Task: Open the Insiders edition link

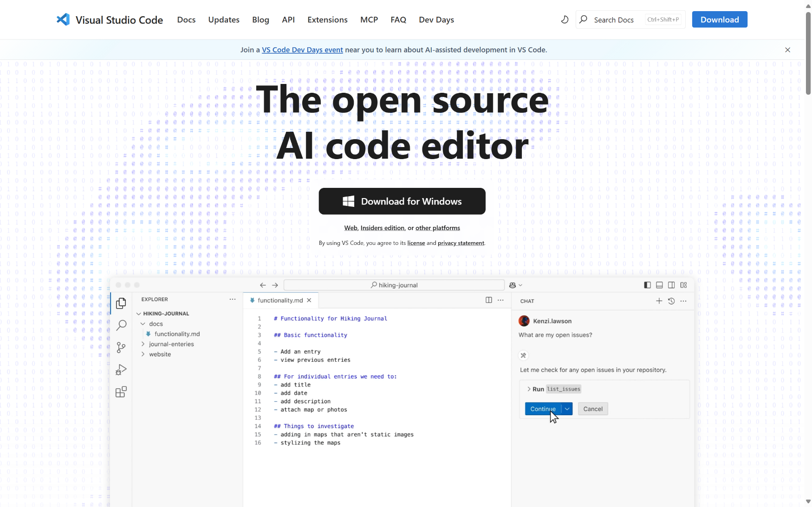Action: [383, 228]
